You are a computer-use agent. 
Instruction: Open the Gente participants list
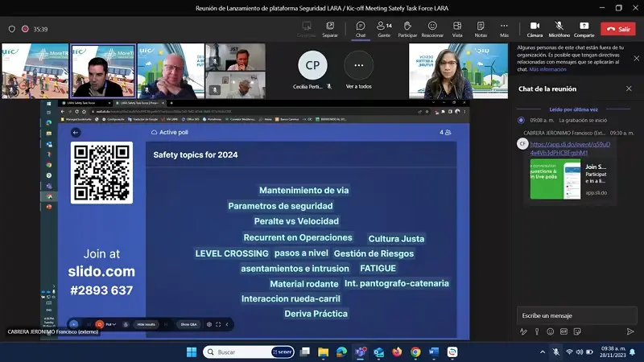(x=384, y=30)
